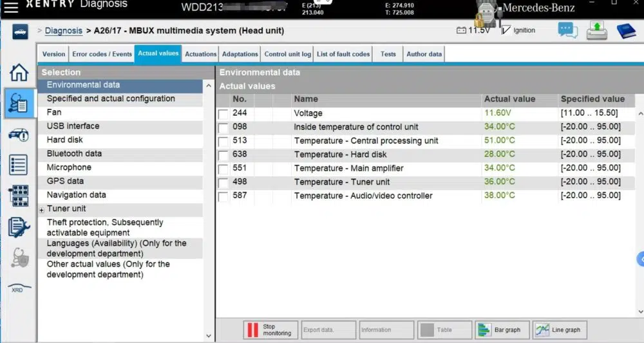Open the blue help book icon
This screenshot has height=343, width=644.
point(626,31)
